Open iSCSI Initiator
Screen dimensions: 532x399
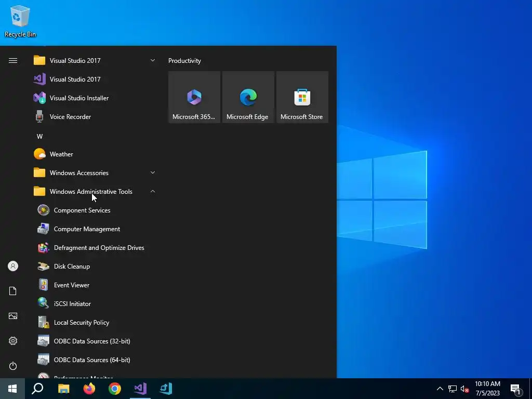pyautogui.click(x=95, y=303)
